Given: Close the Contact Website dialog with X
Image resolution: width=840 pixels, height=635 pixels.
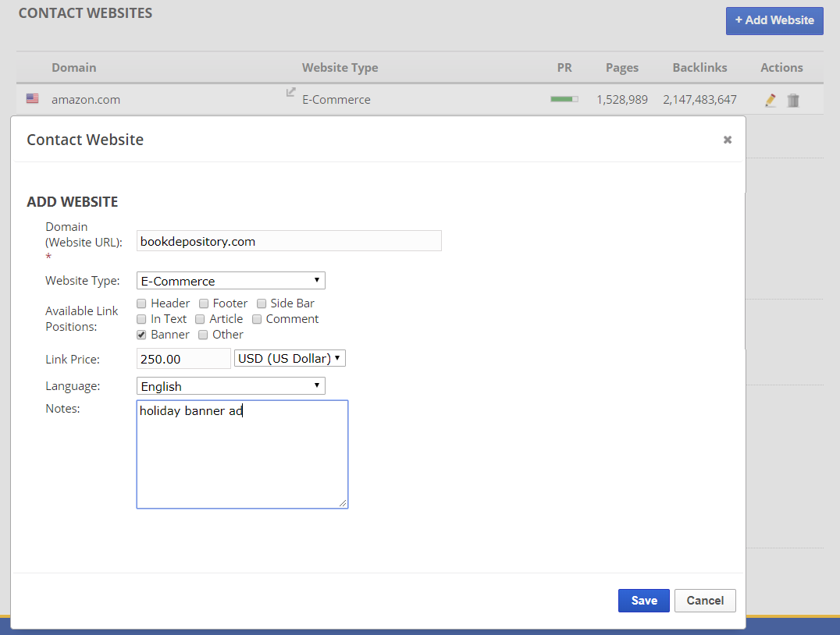Looking at the screenshot, I should click(728, 140).
